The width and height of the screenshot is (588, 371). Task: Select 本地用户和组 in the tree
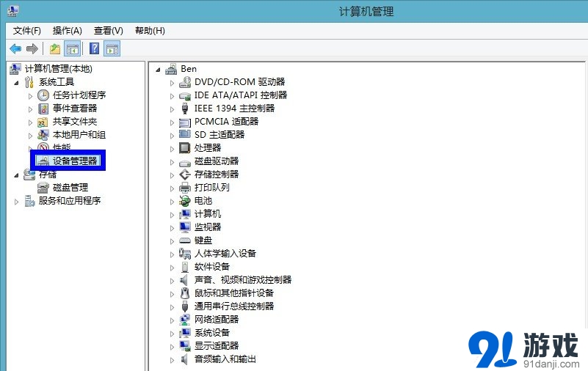tap(79, 135)
